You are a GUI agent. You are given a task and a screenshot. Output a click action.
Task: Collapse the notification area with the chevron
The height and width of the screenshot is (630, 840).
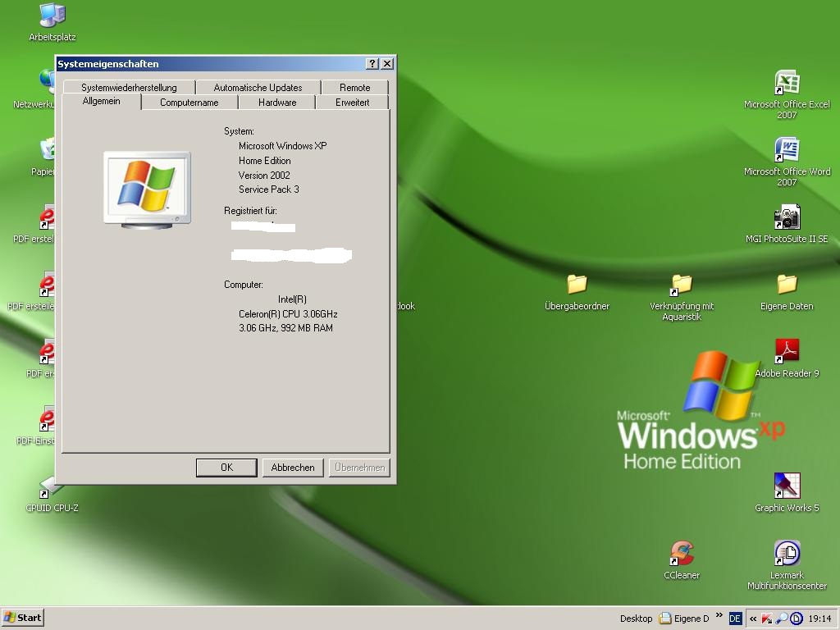click(x=753, y=619)
